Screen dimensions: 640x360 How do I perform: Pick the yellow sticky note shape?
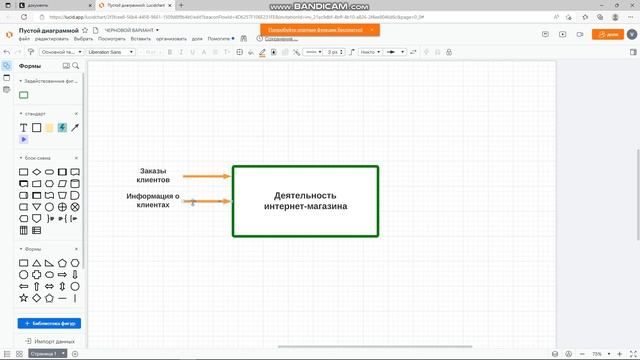click(x=49, y=128)
